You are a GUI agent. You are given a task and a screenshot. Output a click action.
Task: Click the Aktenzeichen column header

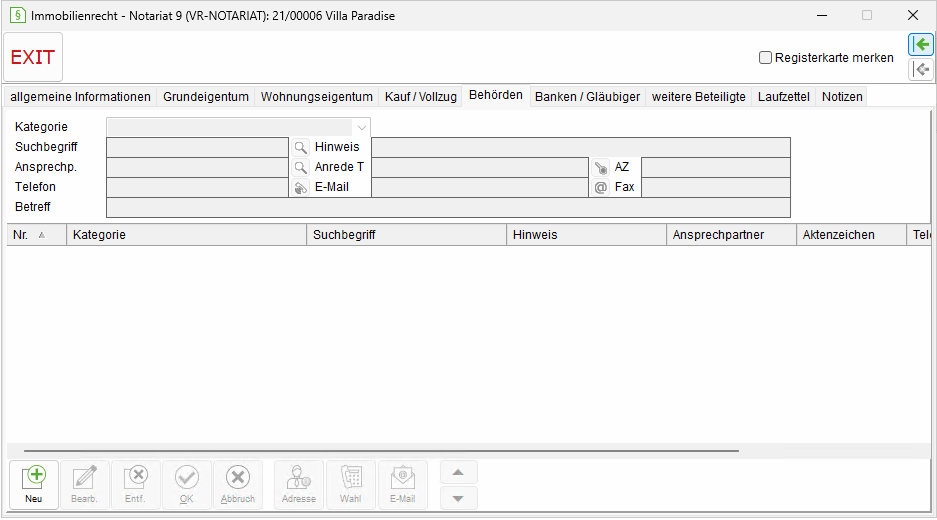pyautogui.click(x=851, y=235)
